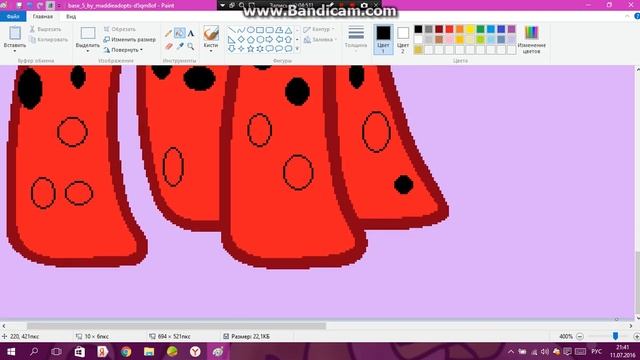Click the zoom out minus button
640x360 pixels.
point(580,336)
